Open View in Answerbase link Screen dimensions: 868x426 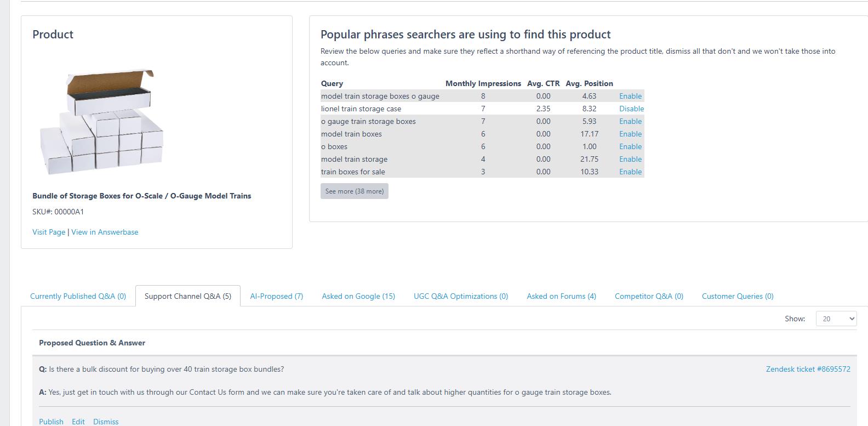tap(105, 232)
